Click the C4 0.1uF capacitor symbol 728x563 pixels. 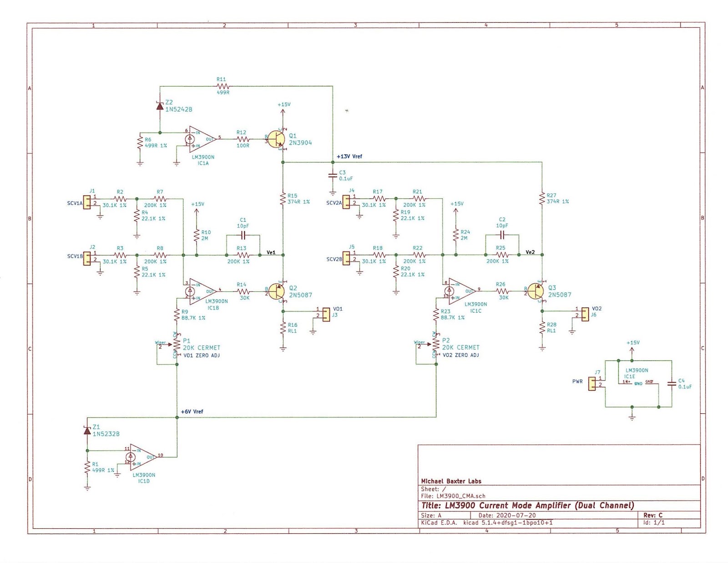click(x=671, y=385)
